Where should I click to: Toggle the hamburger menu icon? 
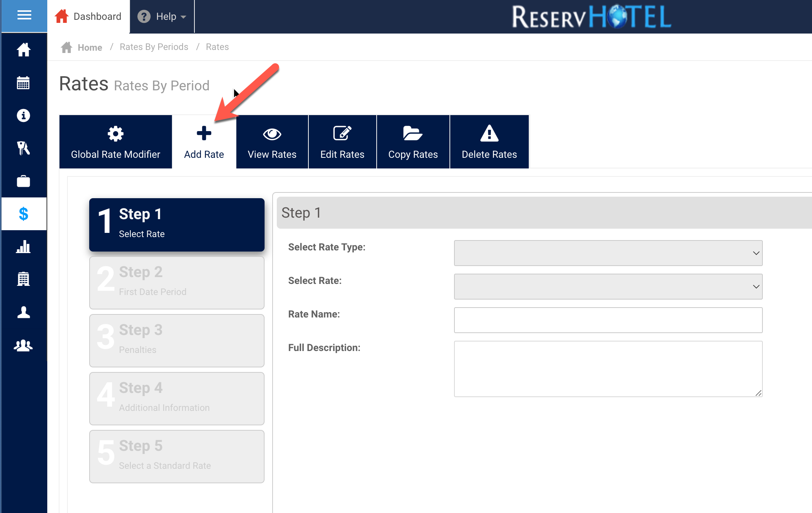(24, 16)
